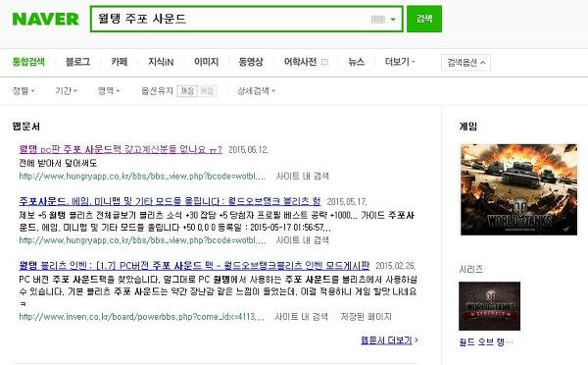Click the 2015.06.12. date text
Screen dimensions: 588x365
248,150
